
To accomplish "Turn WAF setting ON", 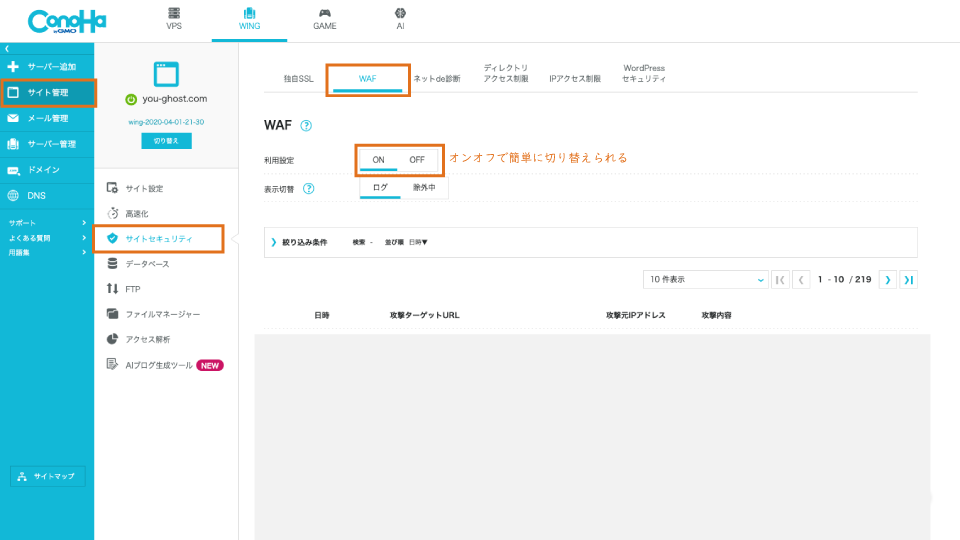I will pyautogui.click(x=379, y=160).
